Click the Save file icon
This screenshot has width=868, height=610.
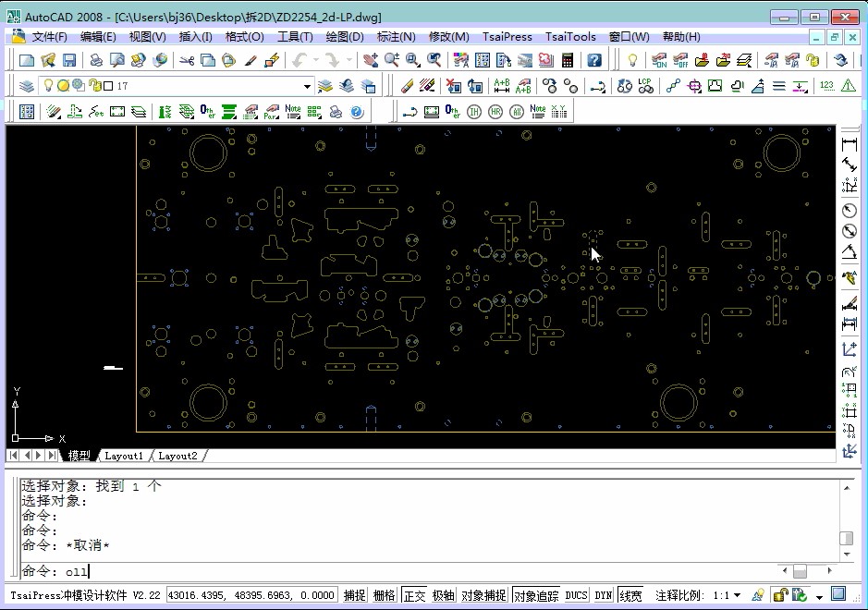(x=68, y=60)
